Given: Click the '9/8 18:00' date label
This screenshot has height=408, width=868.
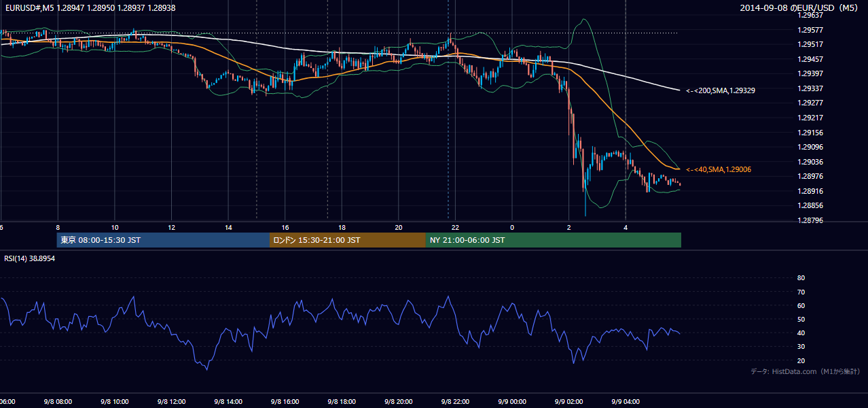Looking at the screenshot, I should [342, 402].
